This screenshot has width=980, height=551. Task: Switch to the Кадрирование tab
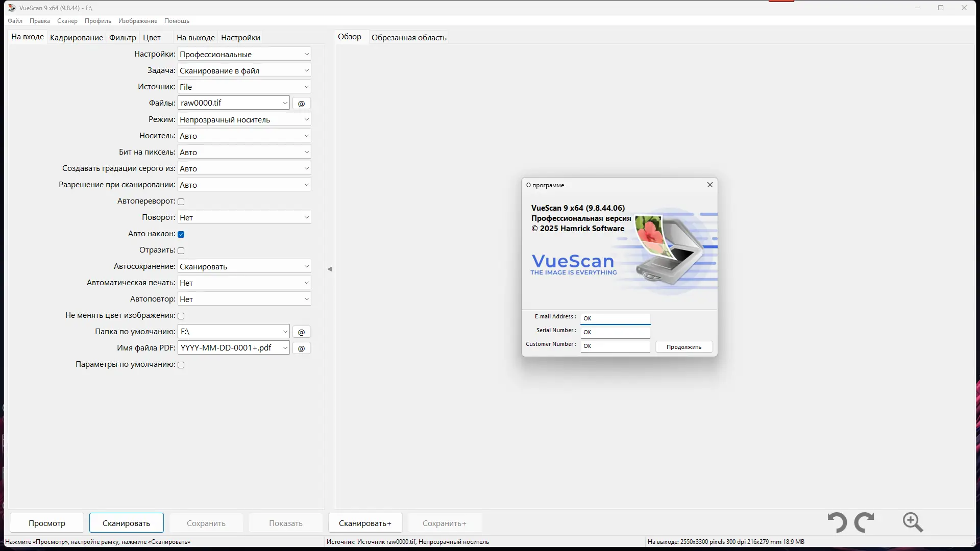click(77, 38)
